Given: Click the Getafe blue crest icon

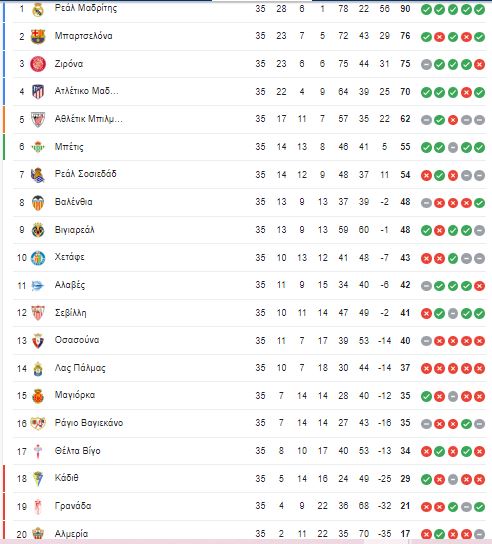Looking at the screenshot, I should point(38,258).
